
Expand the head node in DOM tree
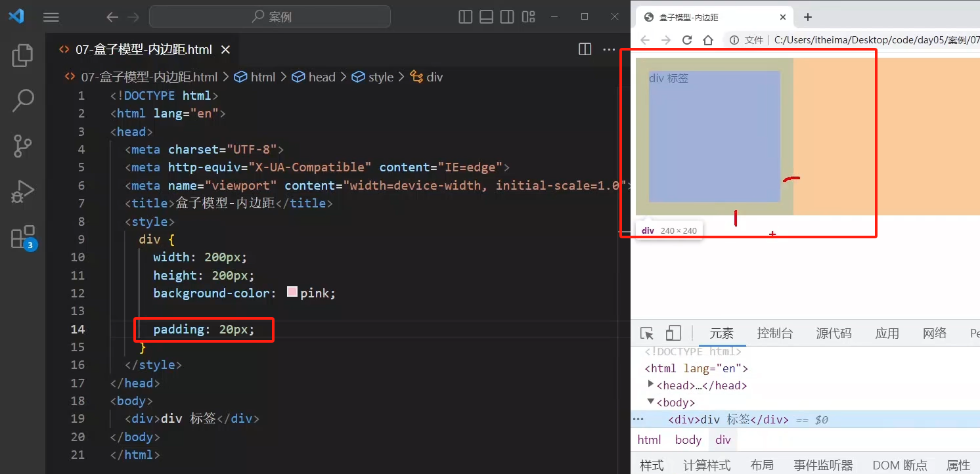pos(651,385)
